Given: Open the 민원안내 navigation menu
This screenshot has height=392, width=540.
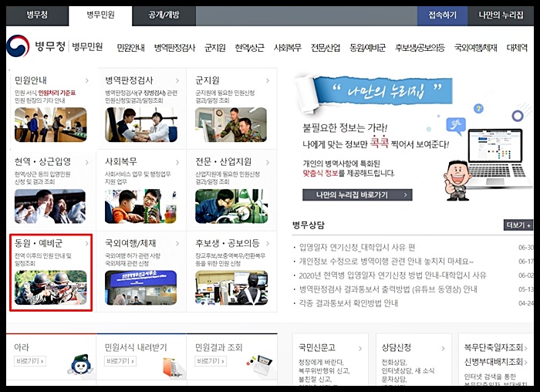Looking at the screenshot, I should click(x=130, y=48).
